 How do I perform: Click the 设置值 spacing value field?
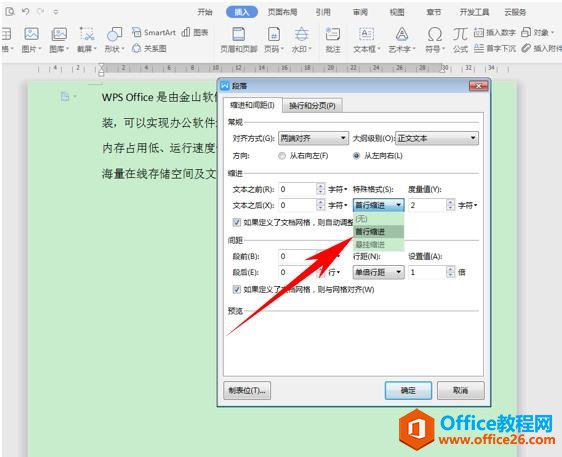pos(427,272)
